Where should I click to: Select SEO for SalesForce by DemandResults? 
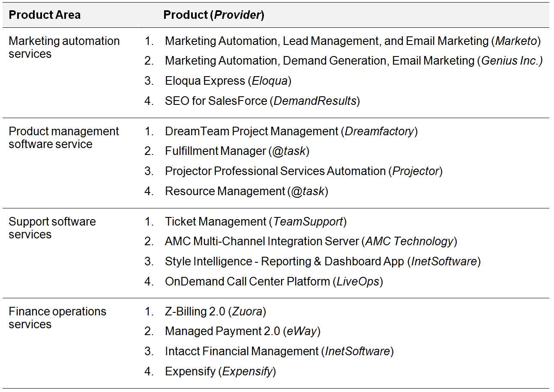[x=262, y=101]
